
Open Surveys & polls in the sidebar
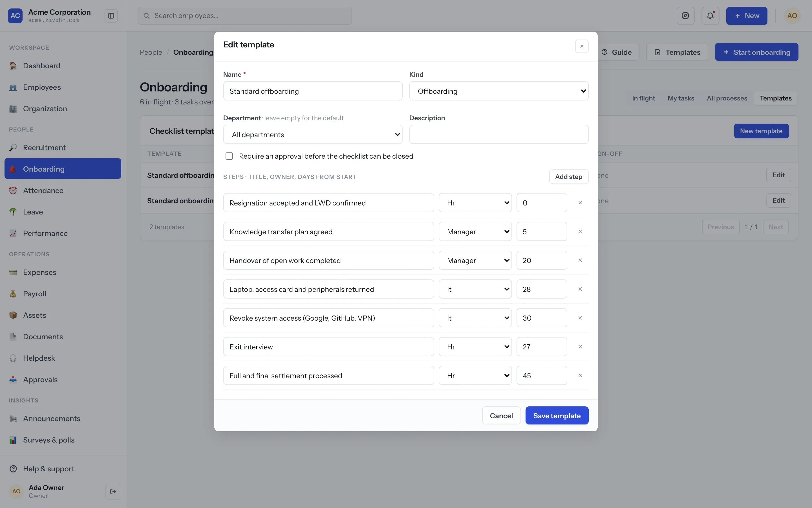coord(63,440)
